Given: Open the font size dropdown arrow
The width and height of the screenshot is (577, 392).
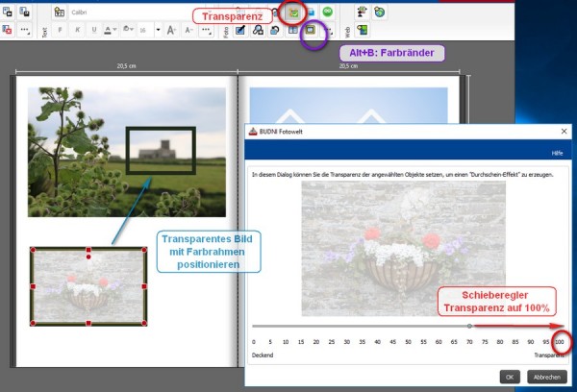Looking at the screenshot, I should coord(158,30).
